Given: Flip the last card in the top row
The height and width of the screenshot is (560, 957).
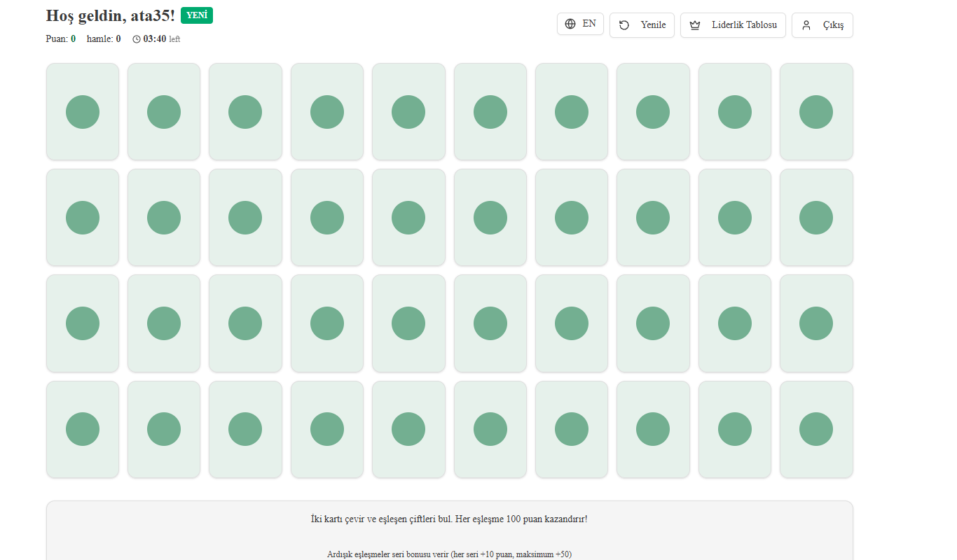Looking at the screenshot, I should click(x=816, y=112).
